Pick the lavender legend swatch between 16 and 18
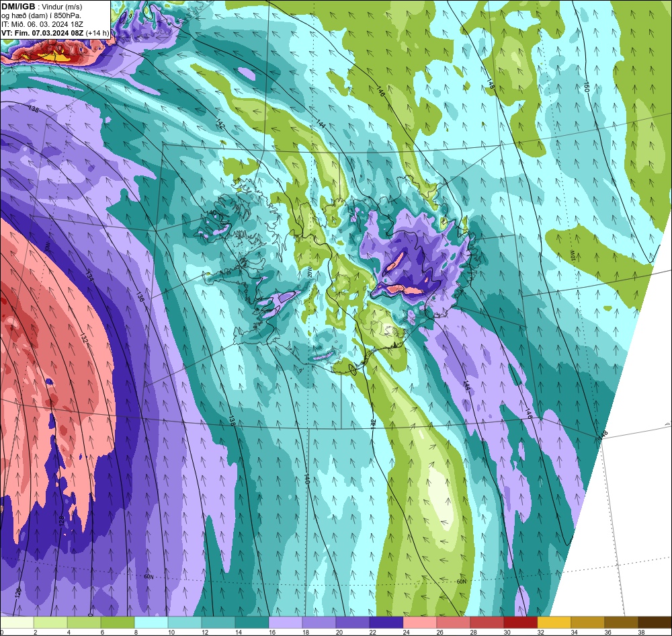This screenshot has width=672, height=636. (x=286, y=623)
